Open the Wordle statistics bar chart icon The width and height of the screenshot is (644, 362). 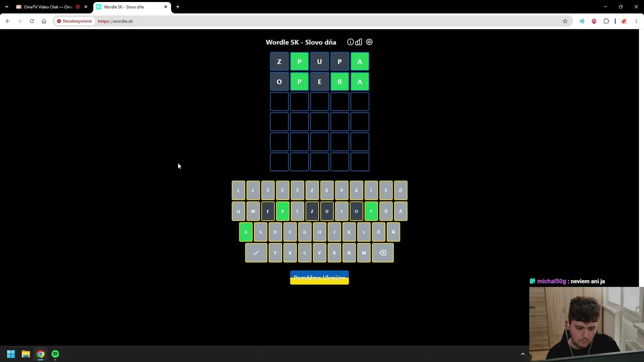359,42
